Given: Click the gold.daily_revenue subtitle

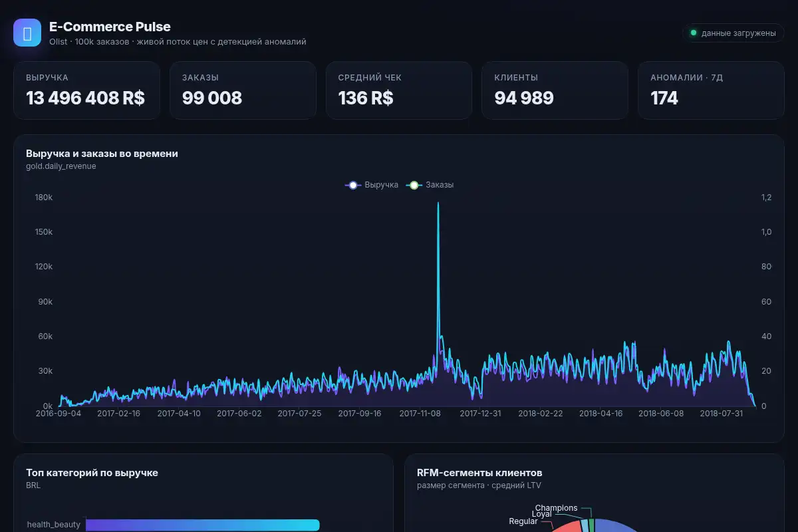Looking at the screenshot, I should pos(61,166).
